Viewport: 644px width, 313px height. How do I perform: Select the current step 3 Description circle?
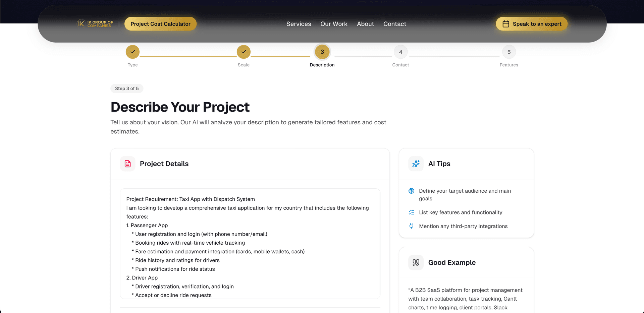pyautogui.click(x=322, y=52)
